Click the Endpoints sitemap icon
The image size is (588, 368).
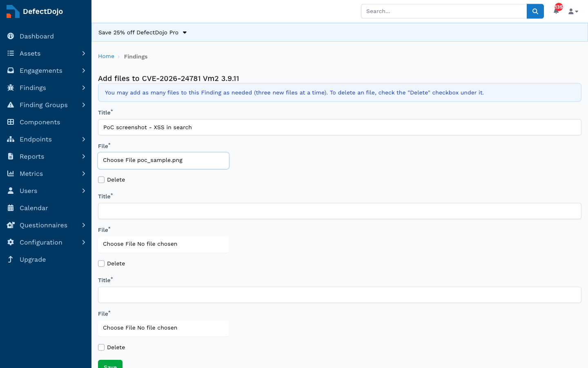11,139
